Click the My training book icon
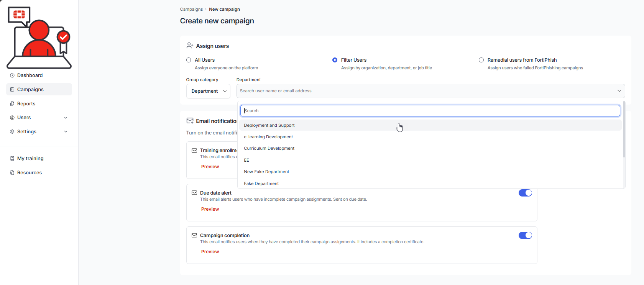The image size is (644, 285). pos(12,159)
